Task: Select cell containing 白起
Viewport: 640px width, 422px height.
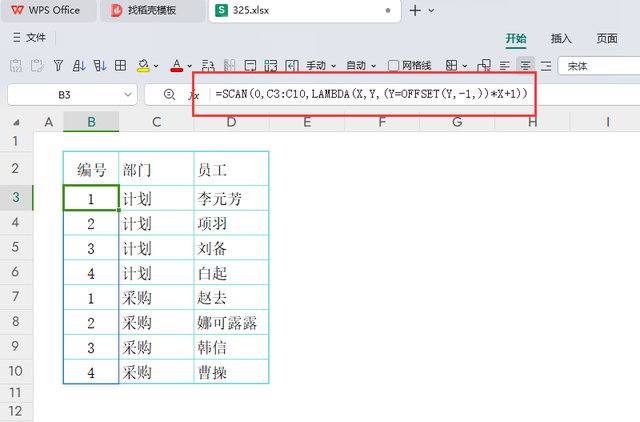Action: pyautogui.click(x=231, y=273)
